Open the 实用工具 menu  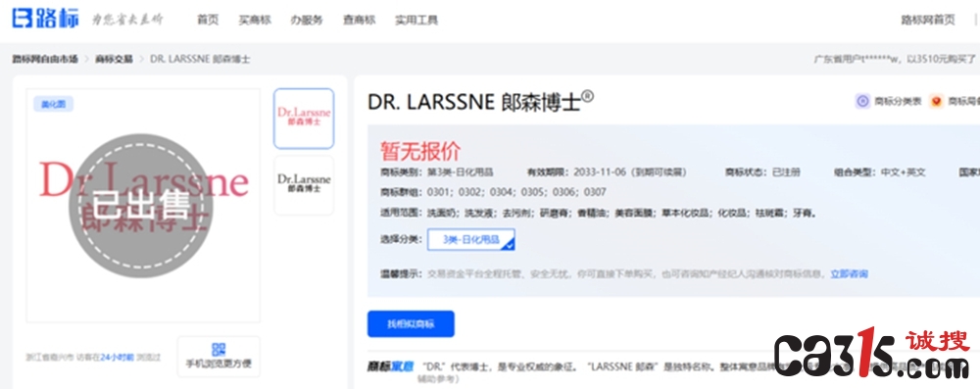pos(416,20)
